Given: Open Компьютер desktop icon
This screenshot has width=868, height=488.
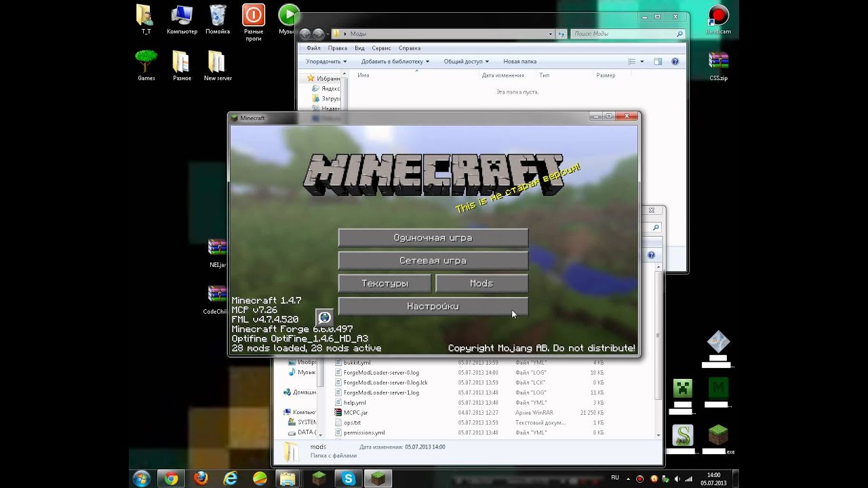Looking at the screenshot, I should (x=182, y=19).
